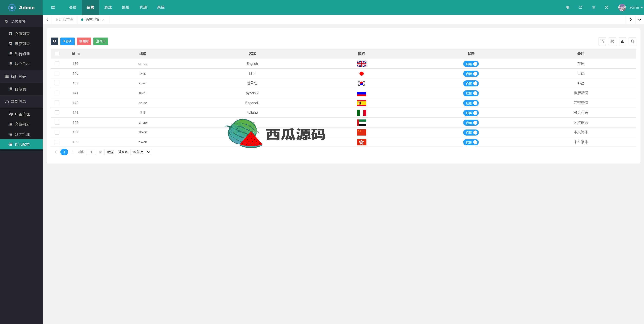Screen dimensions: 644x324
Task: Click the theme color icon in header
Action: point(568,8)
